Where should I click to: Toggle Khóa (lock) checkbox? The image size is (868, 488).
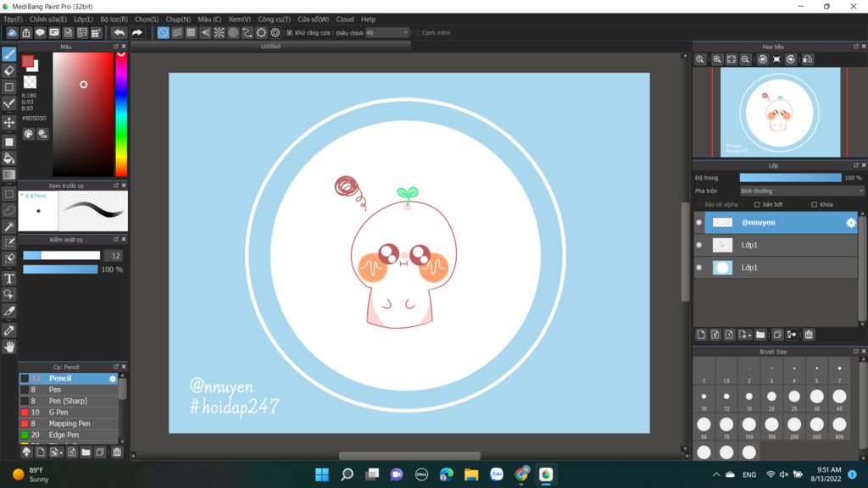(x=815, y=205)
